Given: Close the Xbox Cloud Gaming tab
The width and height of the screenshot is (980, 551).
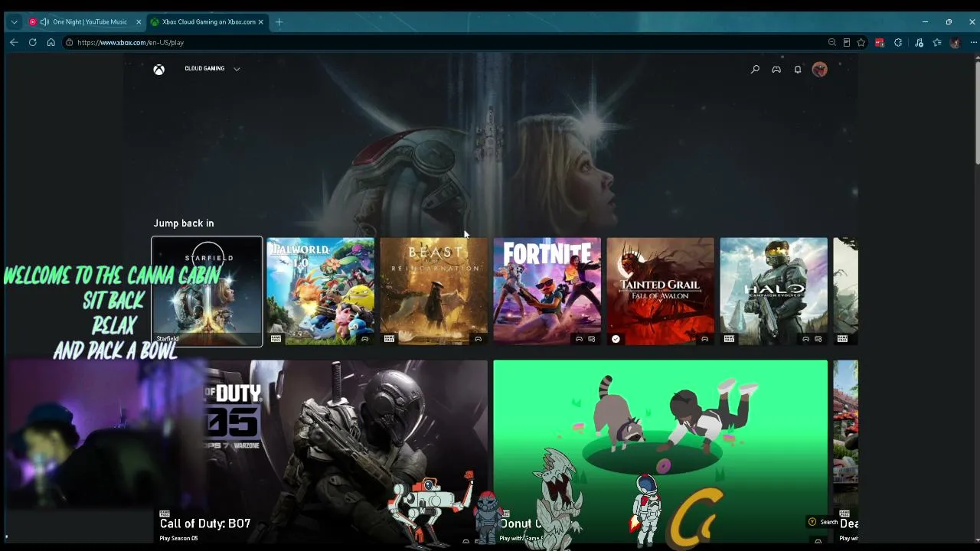Looking at the screenshot, I should tap(260, 22).
